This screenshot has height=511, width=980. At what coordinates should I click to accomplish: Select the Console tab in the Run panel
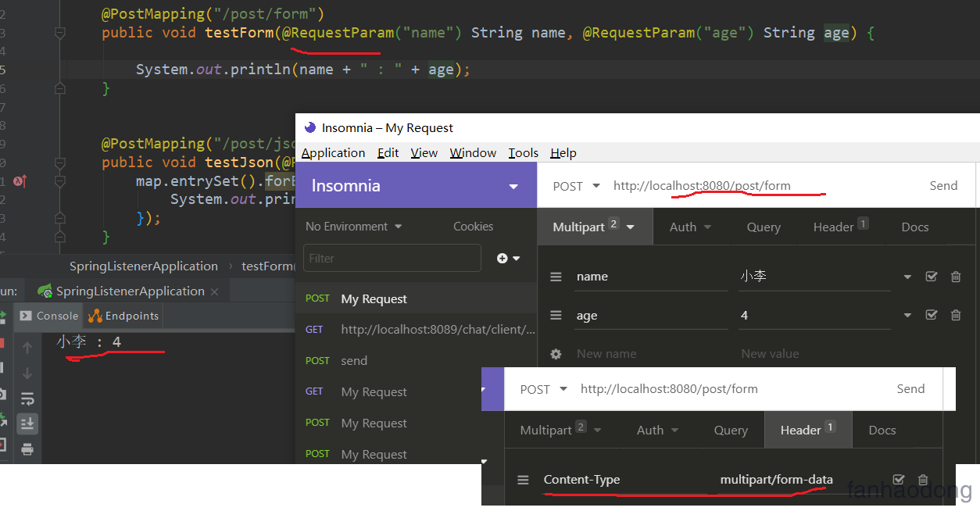(49, 316)
